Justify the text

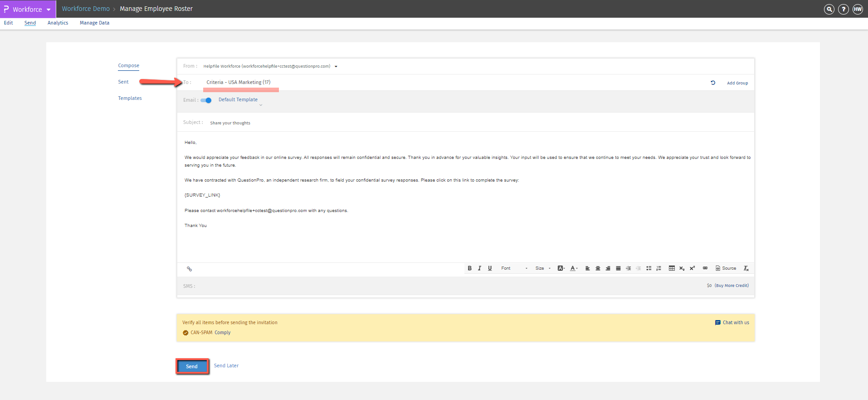point(618,268)
